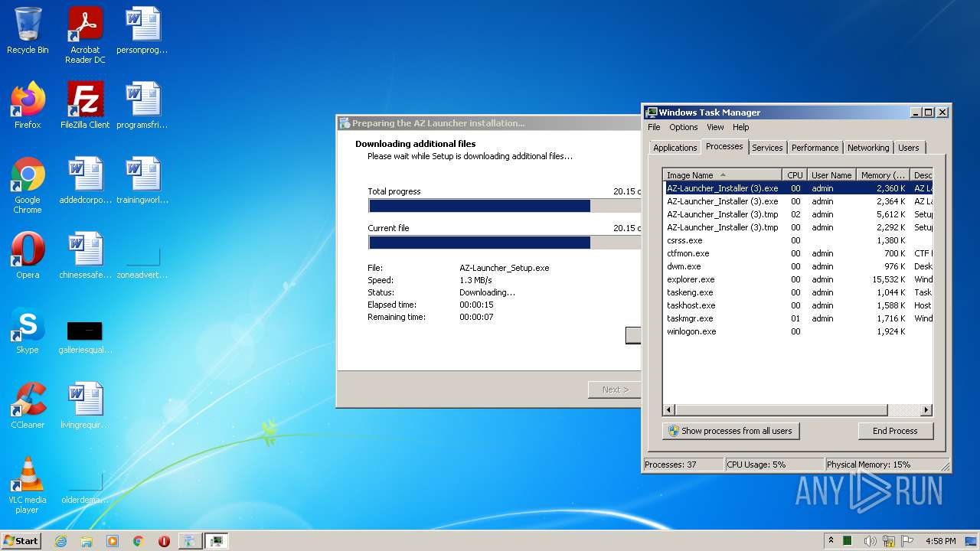Select the addedcorpo… Word document icon
The image size is (980, 551).
85,181
